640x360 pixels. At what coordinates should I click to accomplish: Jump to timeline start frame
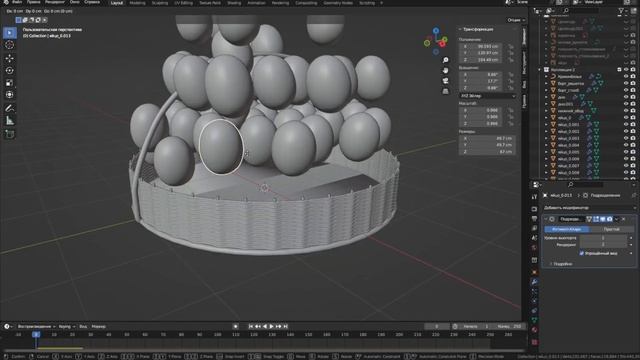(251, 327)
